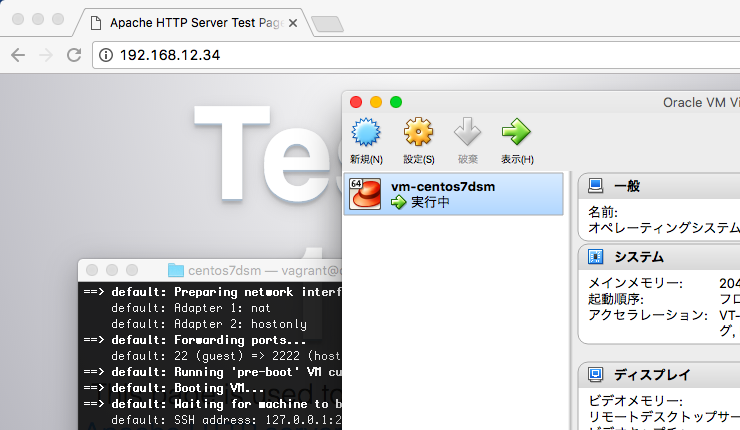
Task: Open the ディスプレイ section header
Action: (659, 375)
